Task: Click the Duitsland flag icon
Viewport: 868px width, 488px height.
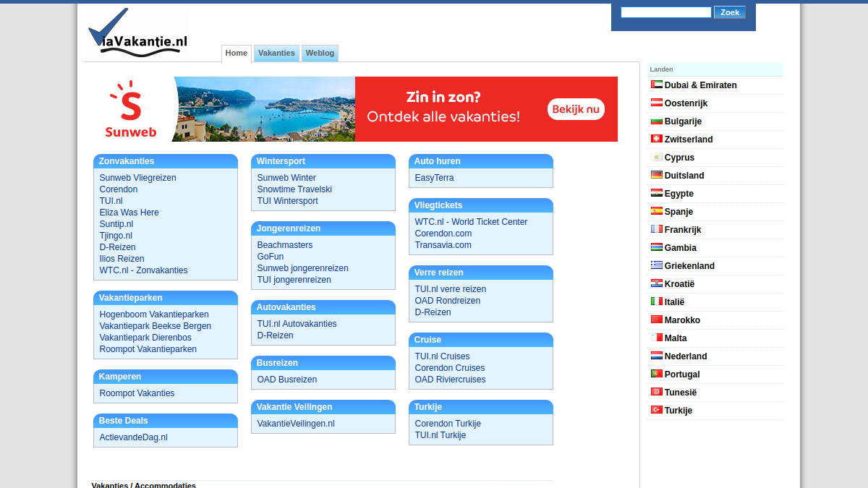Action: click(656, 175)
